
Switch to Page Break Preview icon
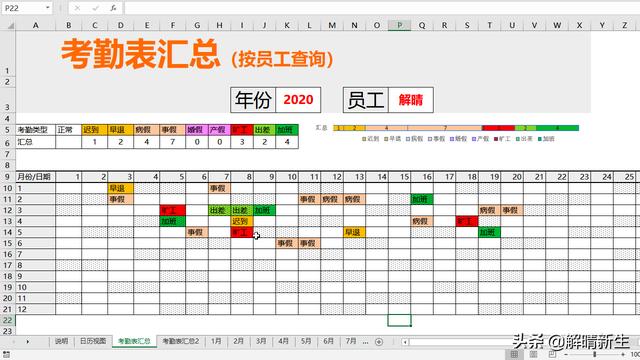(552, 354)
